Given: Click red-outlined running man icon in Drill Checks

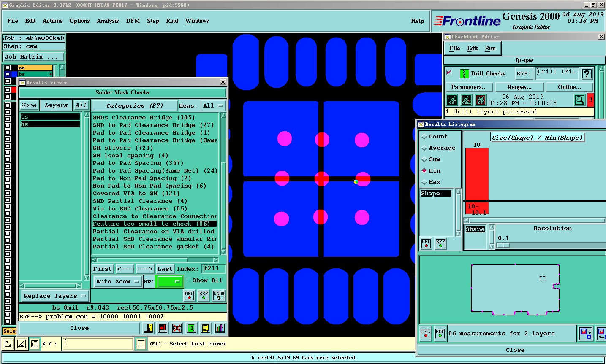Looking at the screenshot, I should [x=481, y=100].
